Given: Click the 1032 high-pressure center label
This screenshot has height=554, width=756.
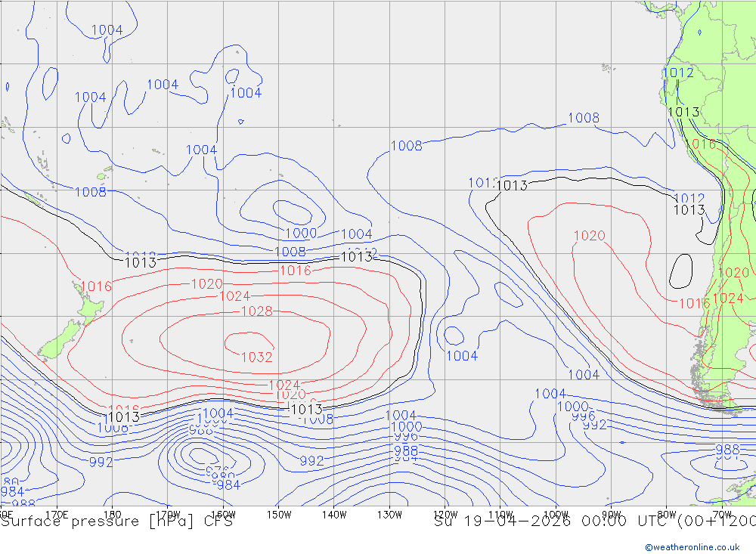Looking at the screenshot, I should tap(256, 357).
